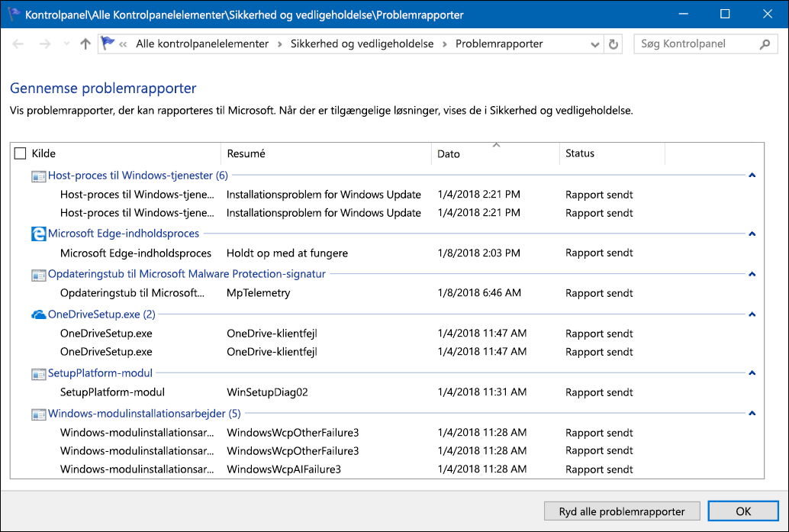Collapse the Host-proces til Windows-tjenester group
The width and height of the screenshot is (789, 532).
[752, 175]
